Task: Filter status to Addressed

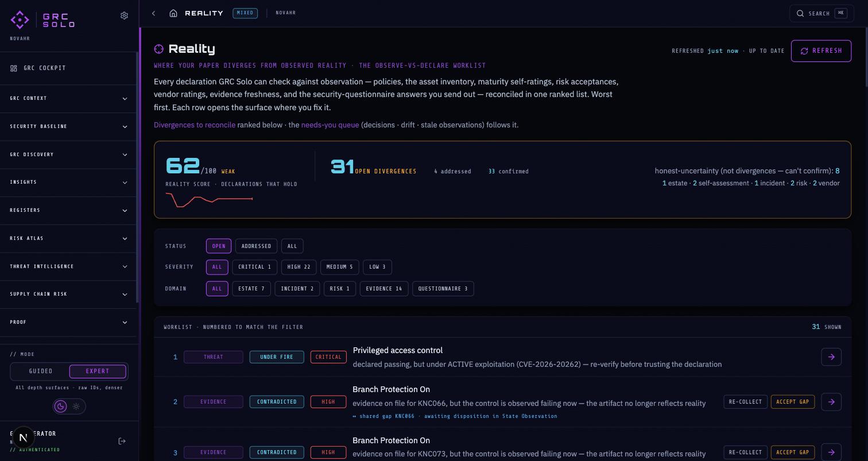Action: click(x=256, y=246)
